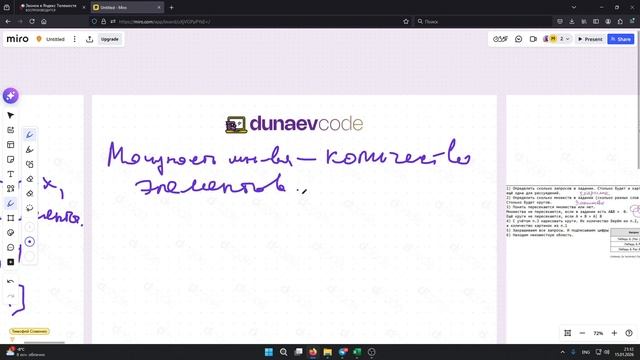Image resolution: width=640 pixels, height=360 pixels.
Task: Reload the browser page
Action: coord(32,21)
